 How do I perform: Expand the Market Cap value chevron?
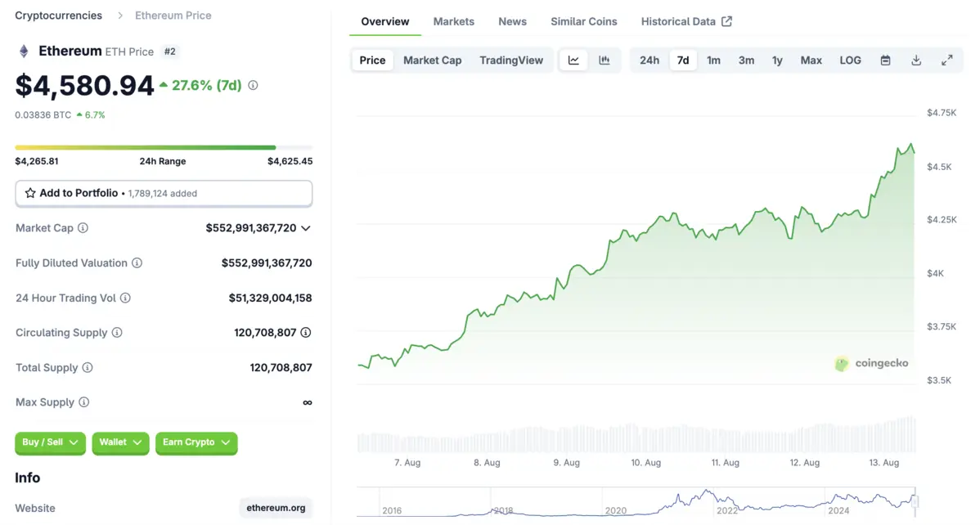[306, 228]
